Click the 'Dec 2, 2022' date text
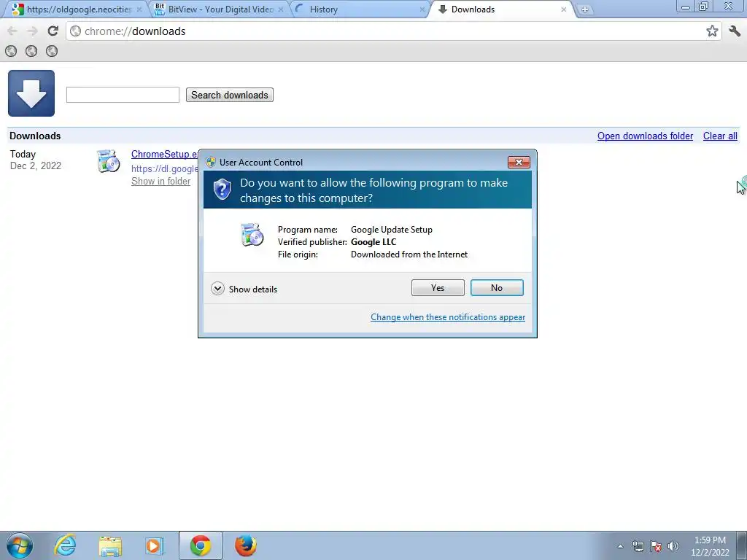 (36, 166)
